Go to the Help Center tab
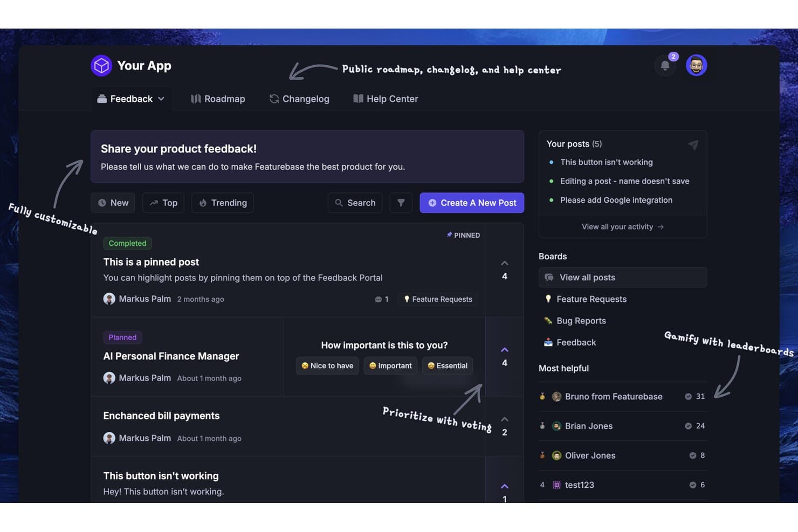Image resolution: width=798 pixels, height=532 pixels. (386, 99)
